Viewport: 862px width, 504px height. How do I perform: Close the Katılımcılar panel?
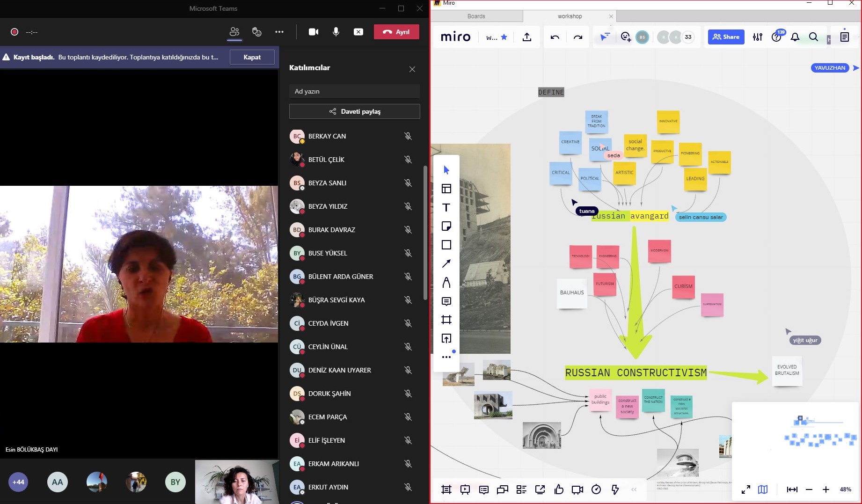(x=412, y=69)
